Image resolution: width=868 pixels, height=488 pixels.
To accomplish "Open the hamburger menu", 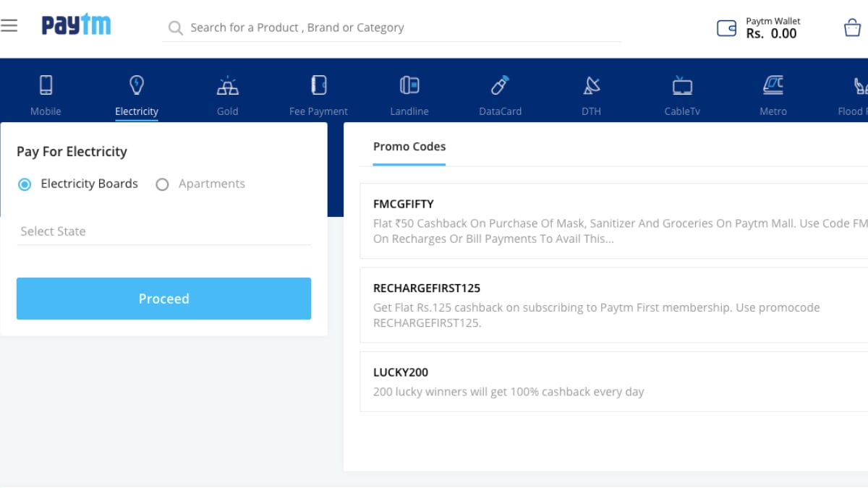I will click(x=9, y=26).
